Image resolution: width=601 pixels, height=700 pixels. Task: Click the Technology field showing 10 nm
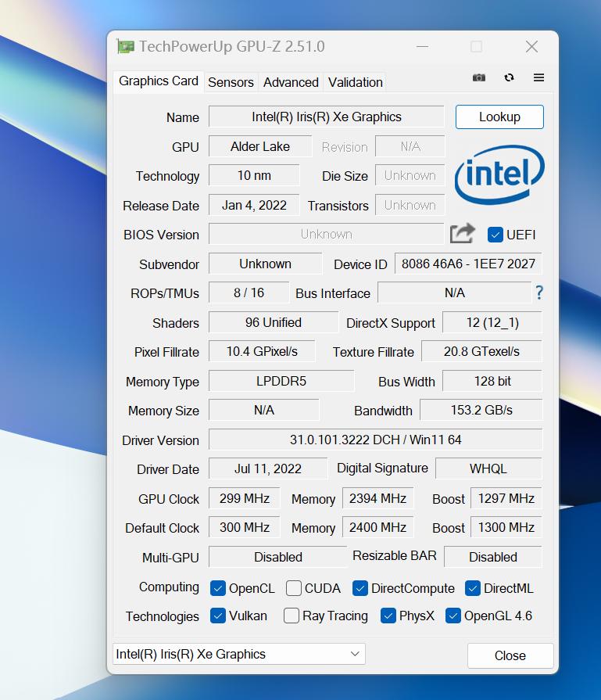tap(254, 176)
